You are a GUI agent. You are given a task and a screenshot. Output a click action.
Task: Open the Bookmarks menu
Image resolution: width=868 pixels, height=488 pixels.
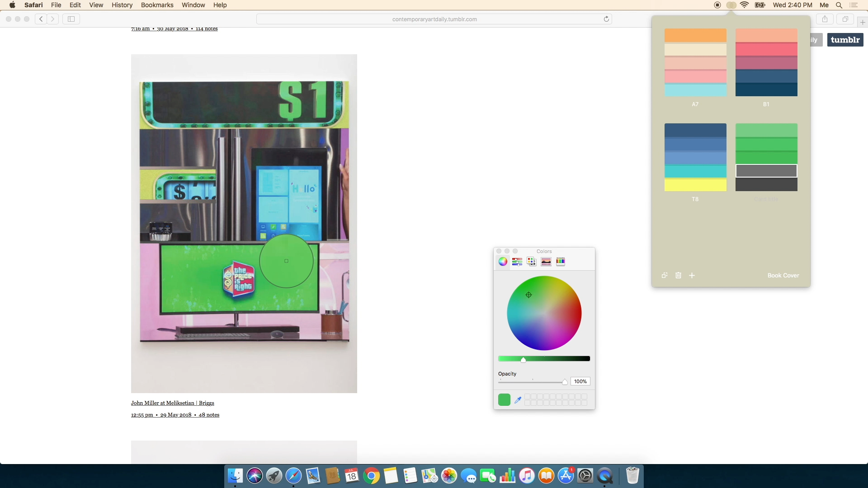[157, 5]
